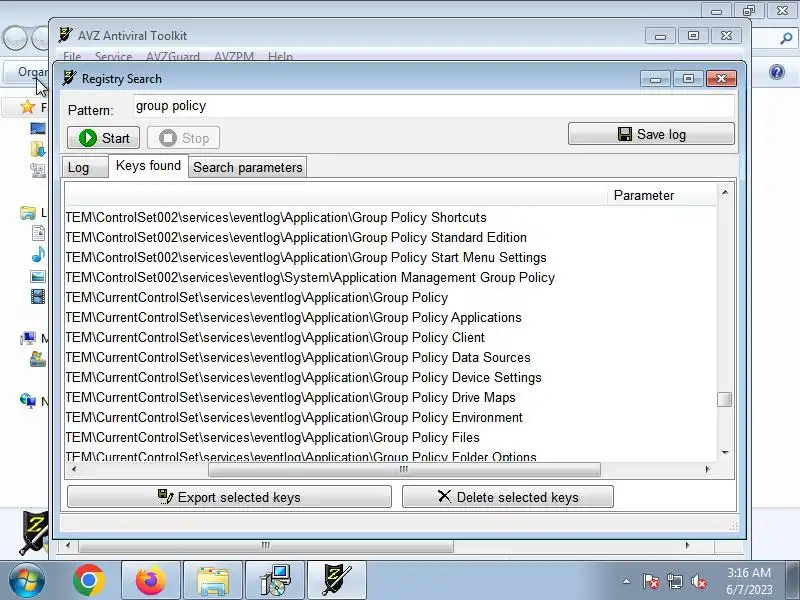Viewport: 800px width, 600px height.
Task: Select the 'Group Policy Start Menu Settings' row
Action: 390,257
